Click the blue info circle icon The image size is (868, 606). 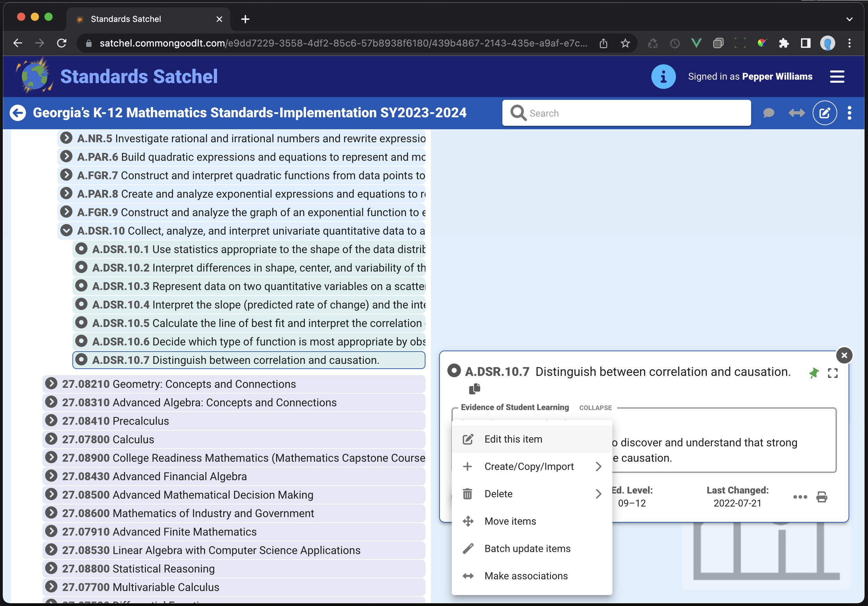[x=663, y=76]
